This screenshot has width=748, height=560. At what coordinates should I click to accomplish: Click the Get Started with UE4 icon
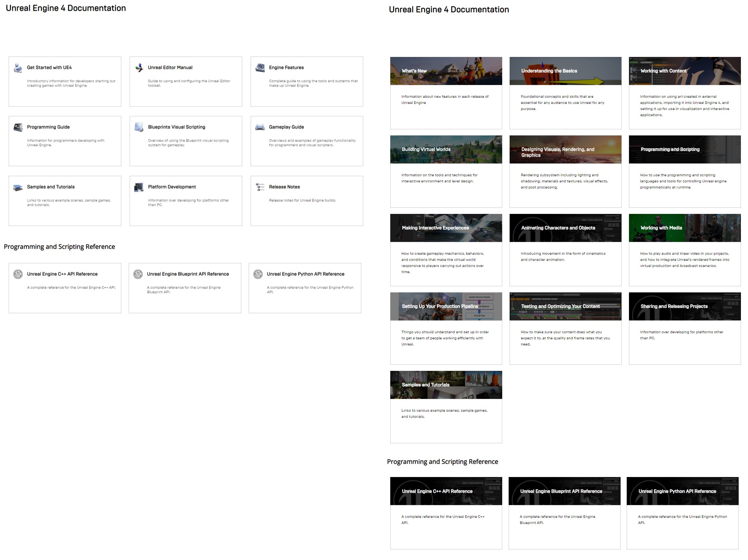18,68
